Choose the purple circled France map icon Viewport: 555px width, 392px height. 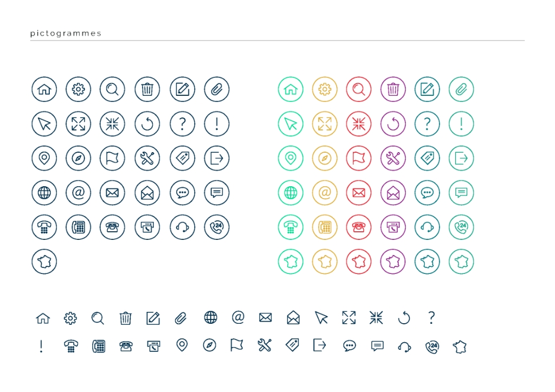point(393,261)
